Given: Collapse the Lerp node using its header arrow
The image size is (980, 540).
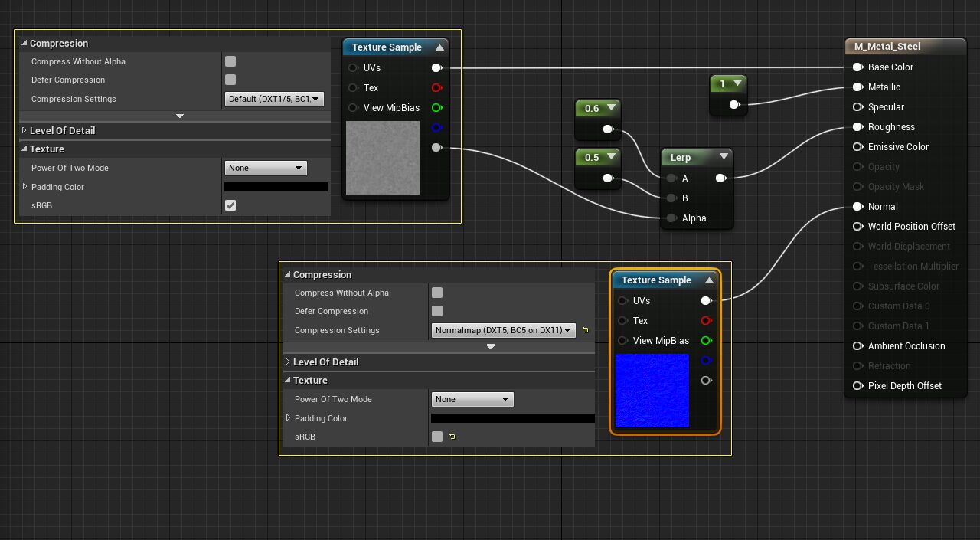Looking at the screenshot, I should click(724, 157).
